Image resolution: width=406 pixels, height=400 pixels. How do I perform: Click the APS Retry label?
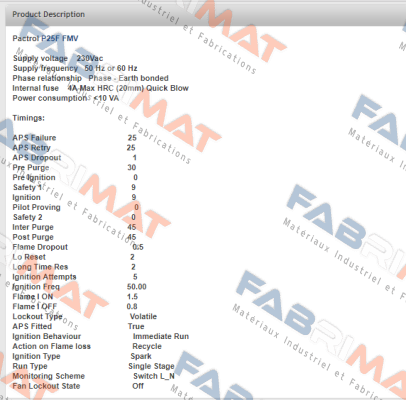coord(31,148)
